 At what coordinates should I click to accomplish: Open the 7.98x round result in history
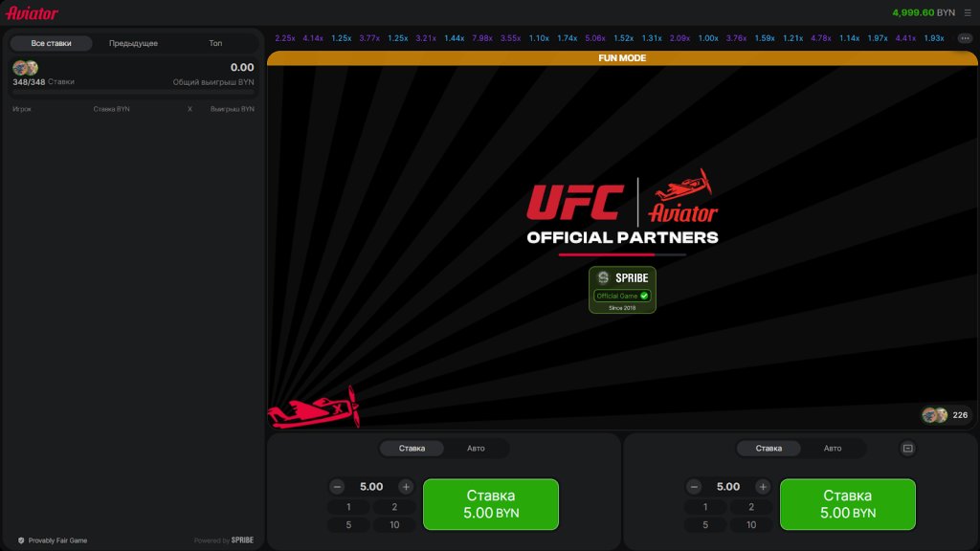pos(482,38)
